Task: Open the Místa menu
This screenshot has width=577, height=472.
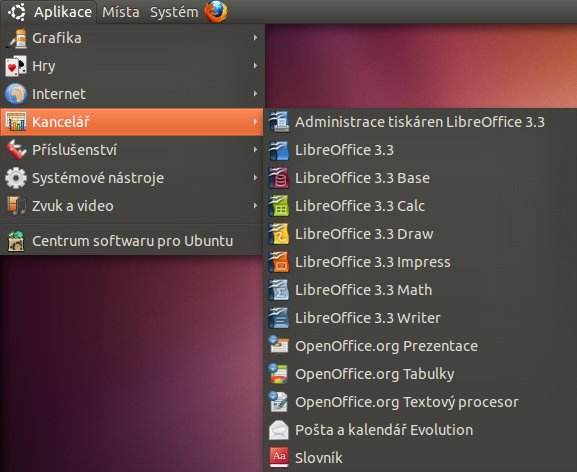Action: tap(121, 12)
